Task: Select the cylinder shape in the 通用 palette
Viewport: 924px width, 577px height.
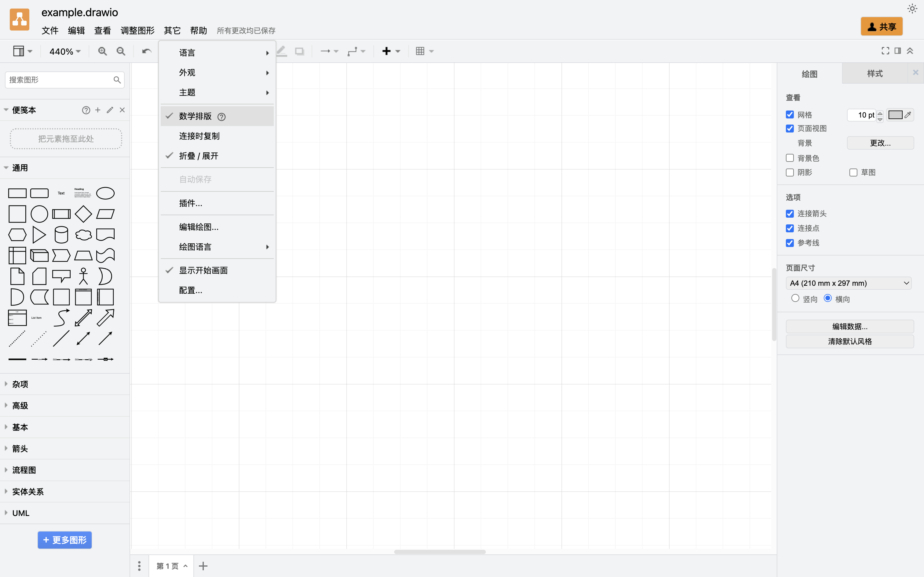Action: coord(61,235)
